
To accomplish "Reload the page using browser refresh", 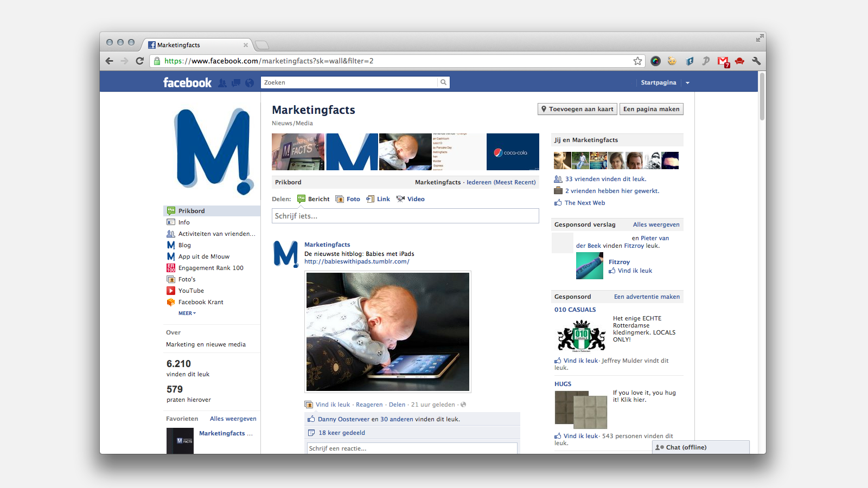I will pyautogui.click(x=139, y=61).
